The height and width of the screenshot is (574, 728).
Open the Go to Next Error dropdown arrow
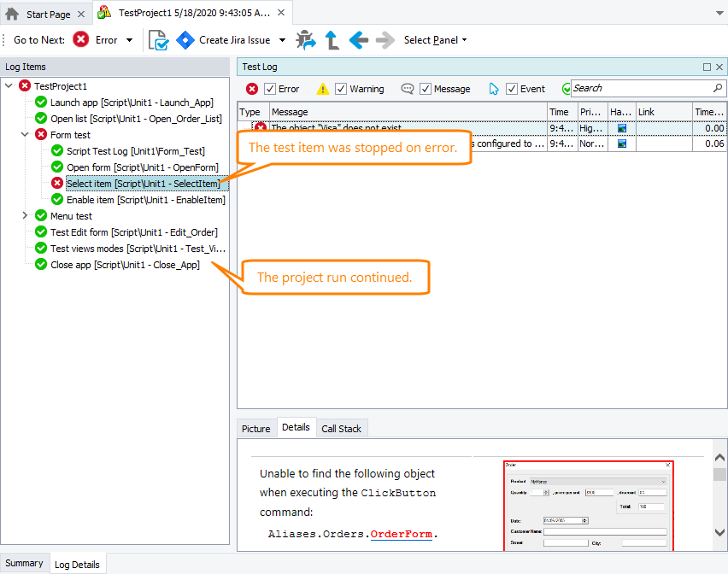pyautogui.click(x=129, y=40)
